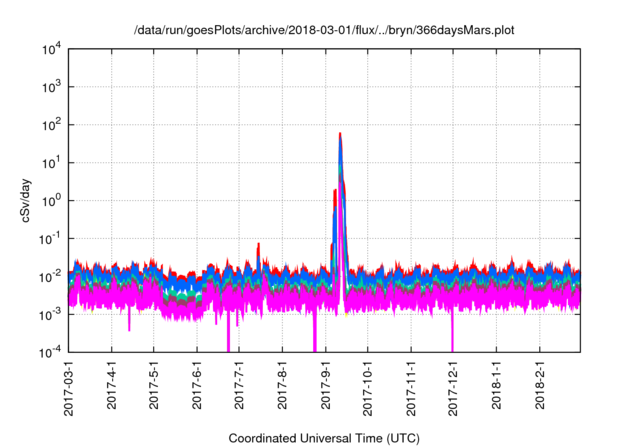This screenshot has height=448, width=640.
Task: Click the peak of the large September spike
Action: tap(341, 134)
